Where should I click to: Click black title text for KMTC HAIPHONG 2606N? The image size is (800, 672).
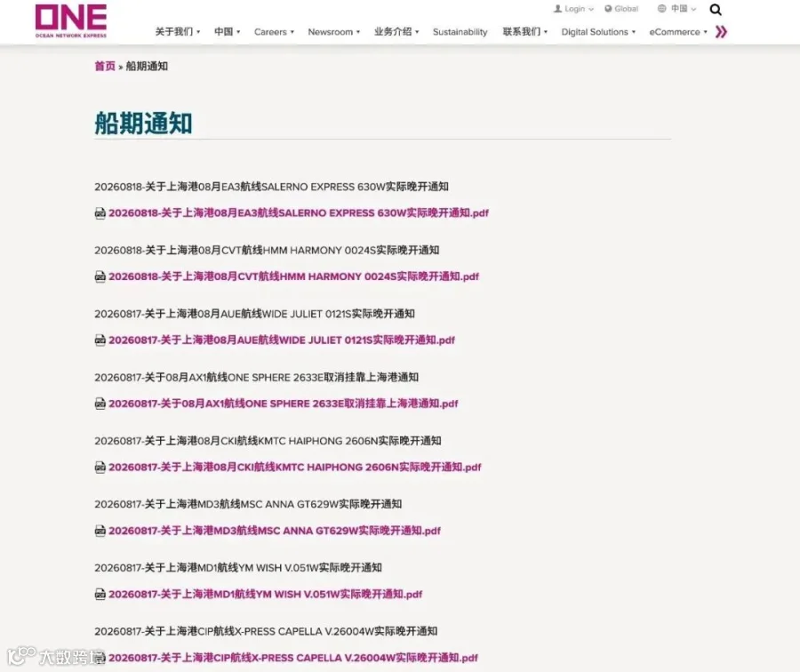268,441
